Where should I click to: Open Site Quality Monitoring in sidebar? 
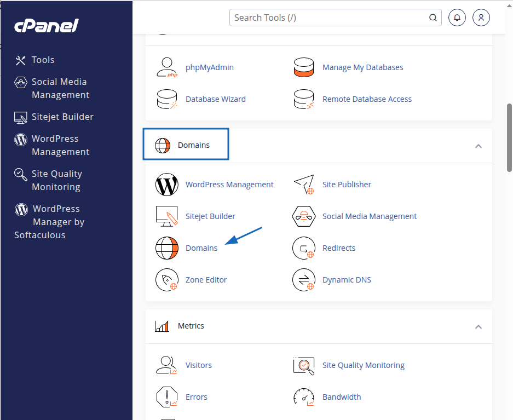(x=56, y=180)
